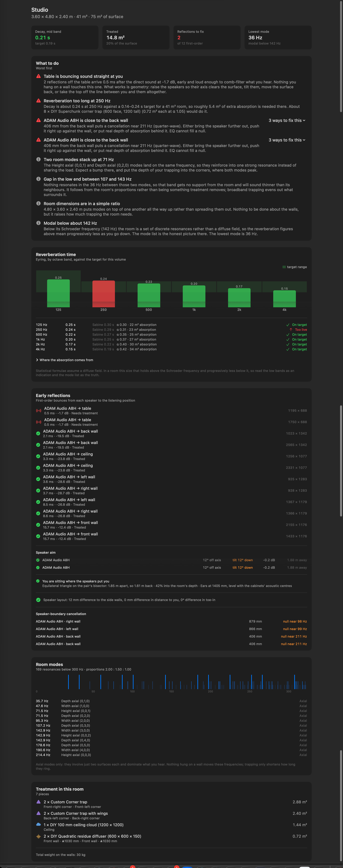The image size is (343, 868).
Task: Click the 'Lowest mode 36 Hz' card
Action: (278, 37)
